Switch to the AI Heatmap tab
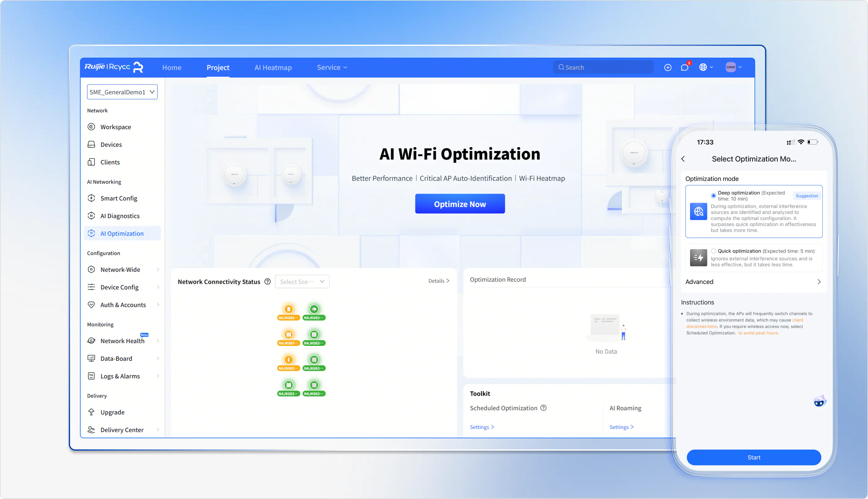This screenshot has width=868, height=499. (273, 68)
